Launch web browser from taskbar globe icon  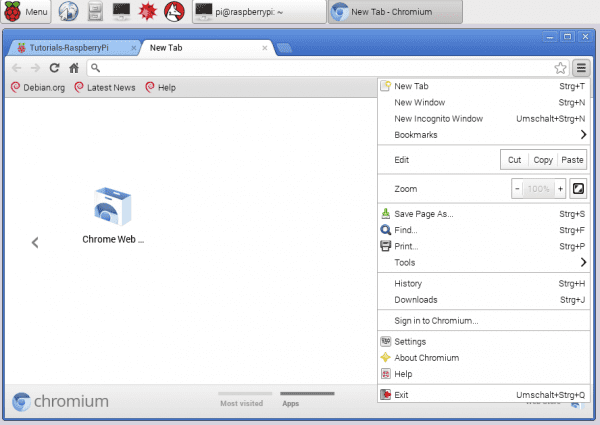69,13
